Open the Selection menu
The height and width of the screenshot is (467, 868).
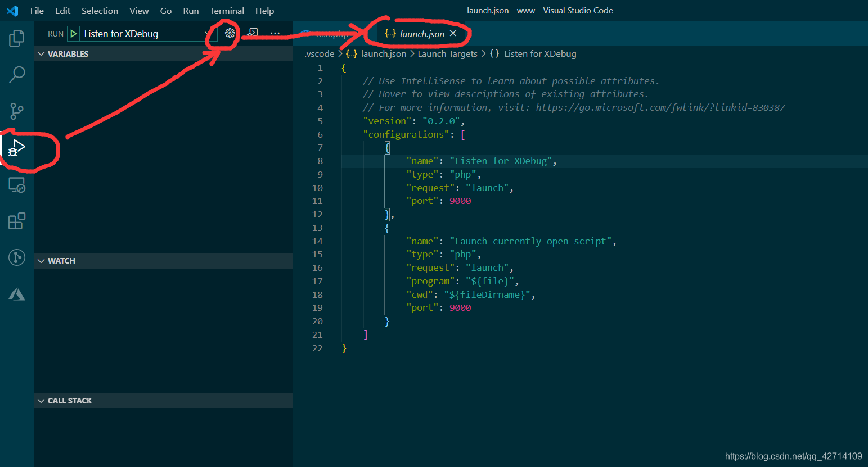point(100,11)
